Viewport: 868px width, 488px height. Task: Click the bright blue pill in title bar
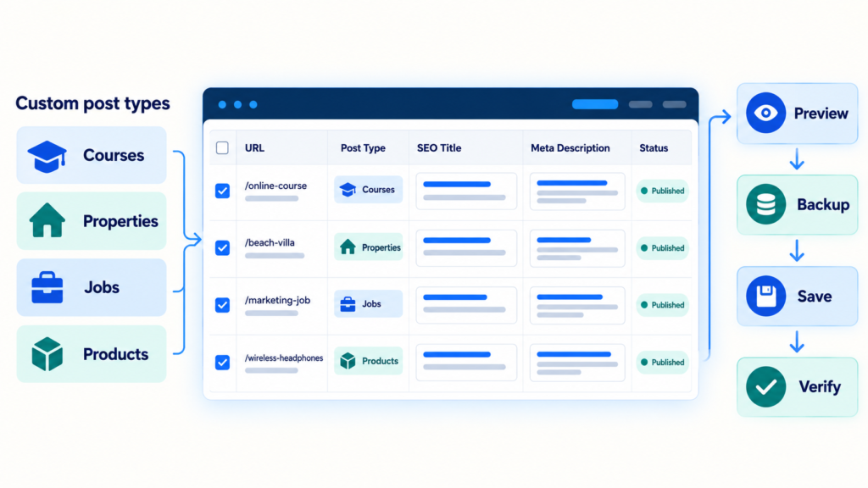[594, 104]
